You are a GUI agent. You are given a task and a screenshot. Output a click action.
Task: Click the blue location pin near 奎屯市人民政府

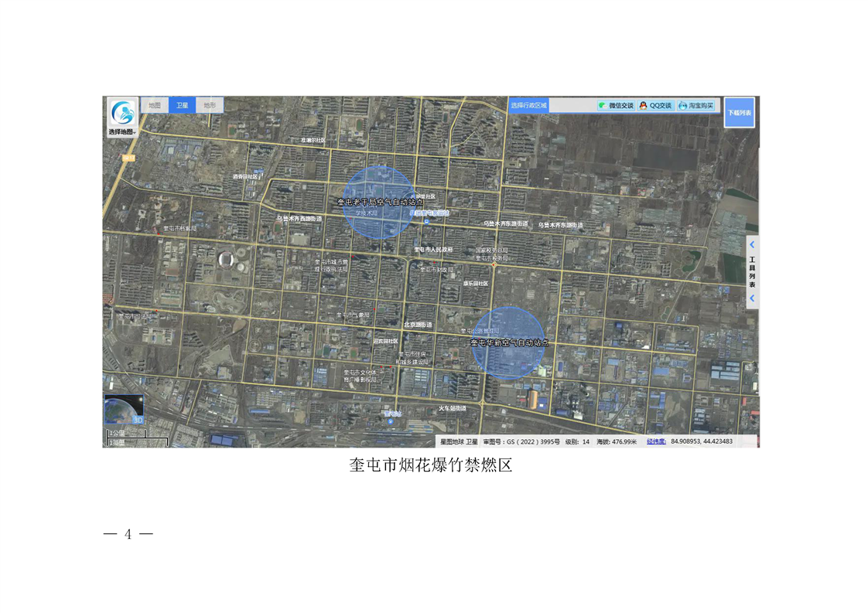coord(426,221)
